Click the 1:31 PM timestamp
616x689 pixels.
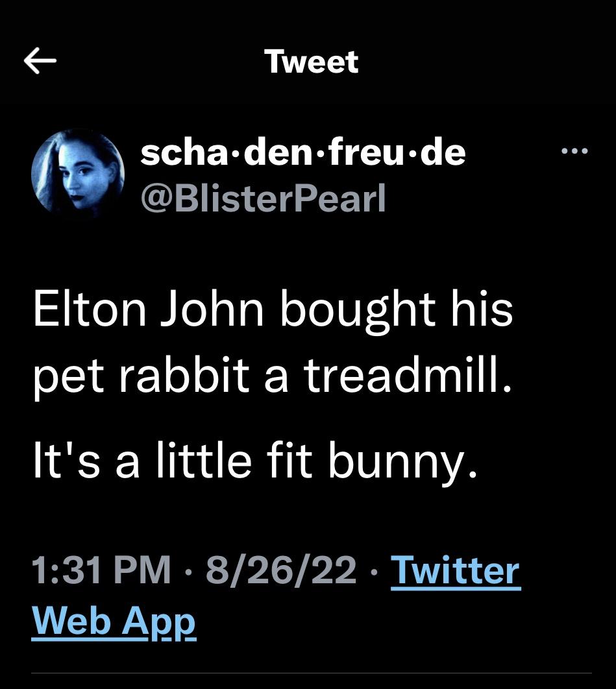click(x=101, y=571)
